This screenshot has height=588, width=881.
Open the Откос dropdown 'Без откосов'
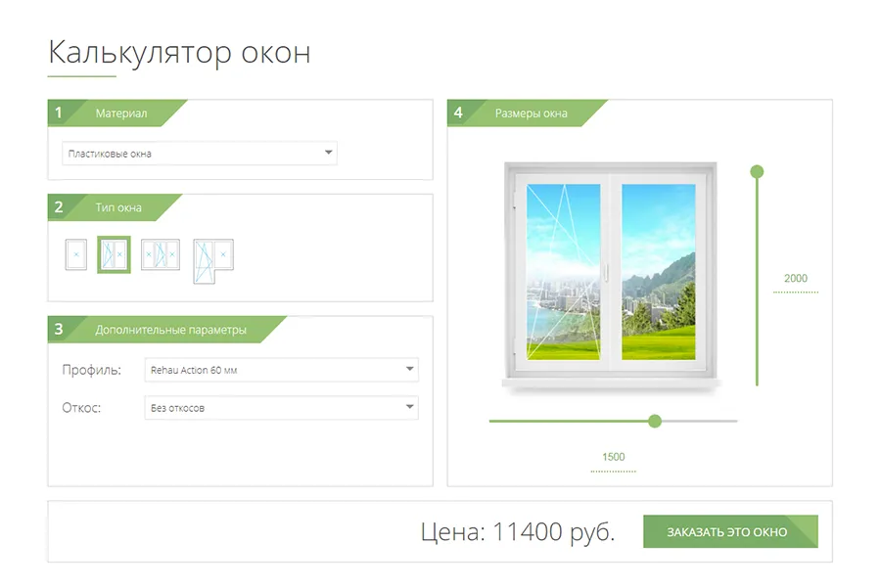click(282, 408)
